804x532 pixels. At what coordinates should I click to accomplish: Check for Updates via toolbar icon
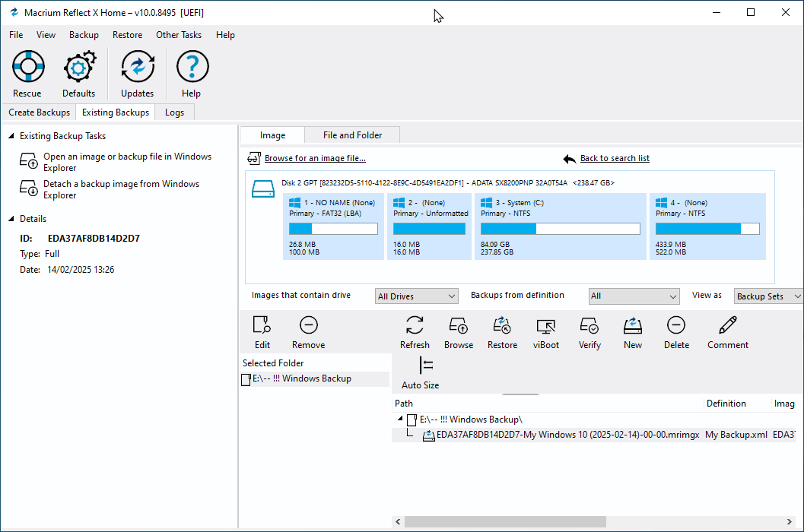pyautogui.click(x=138, y=66)
